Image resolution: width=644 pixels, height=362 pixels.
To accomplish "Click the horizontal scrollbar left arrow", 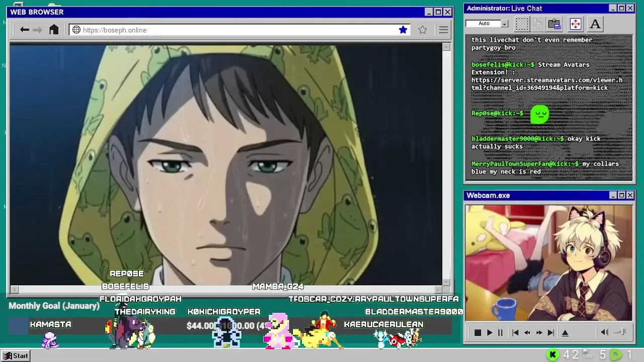I will point(14,290).
